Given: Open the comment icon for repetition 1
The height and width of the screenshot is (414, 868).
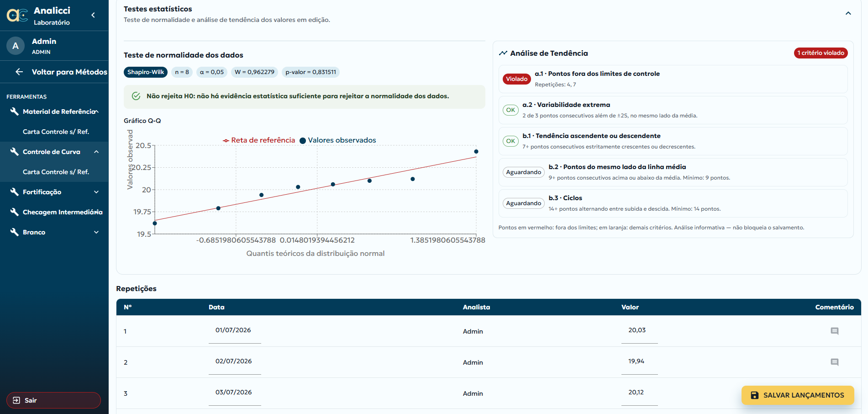Looking at the screenshot, I should click(835, 331).
